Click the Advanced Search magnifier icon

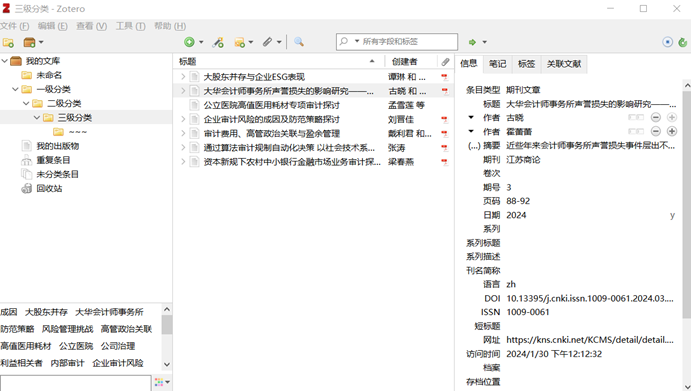click(x=299, y=42)
